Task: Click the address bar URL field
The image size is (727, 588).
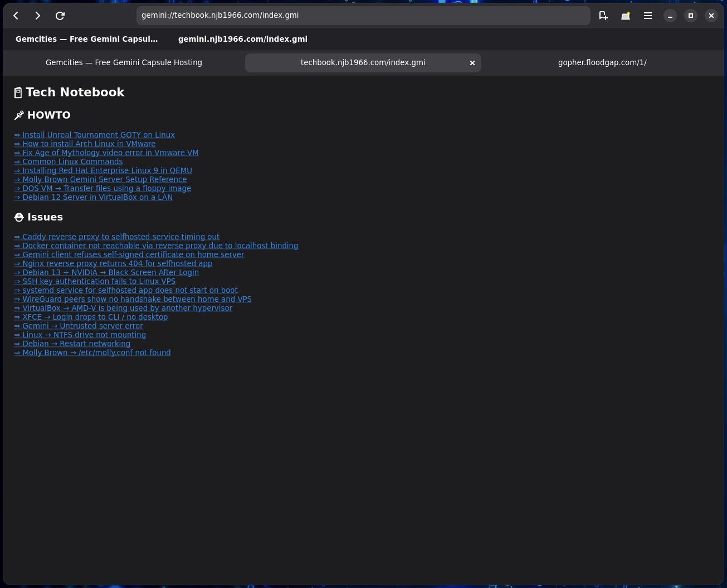Action: 362,16
